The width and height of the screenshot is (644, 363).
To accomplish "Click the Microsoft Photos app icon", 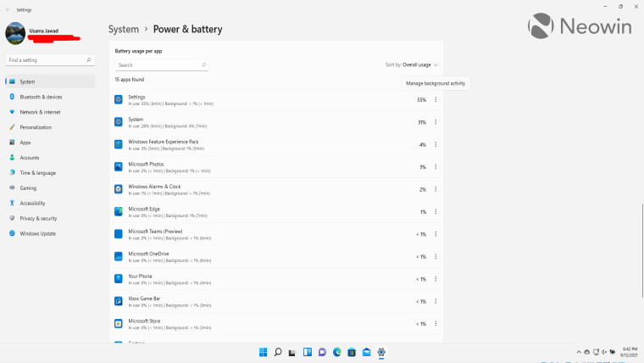I will (119, 166).
